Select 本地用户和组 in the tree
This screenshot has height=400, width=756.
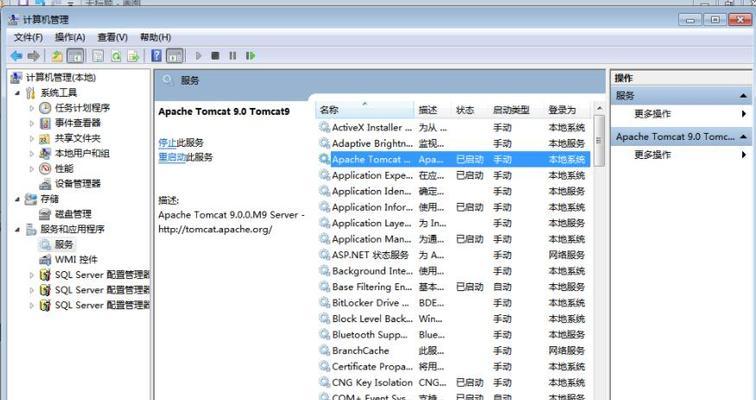point(82,153)
